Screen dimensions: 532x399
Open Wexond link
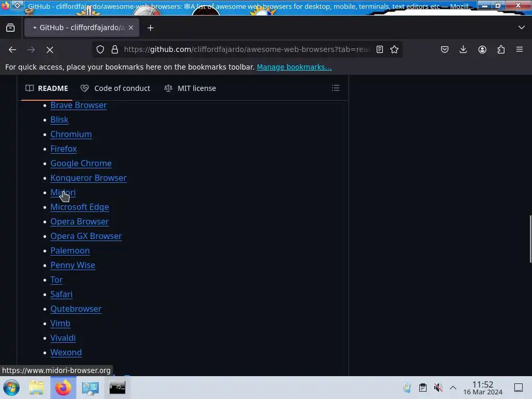66,353
